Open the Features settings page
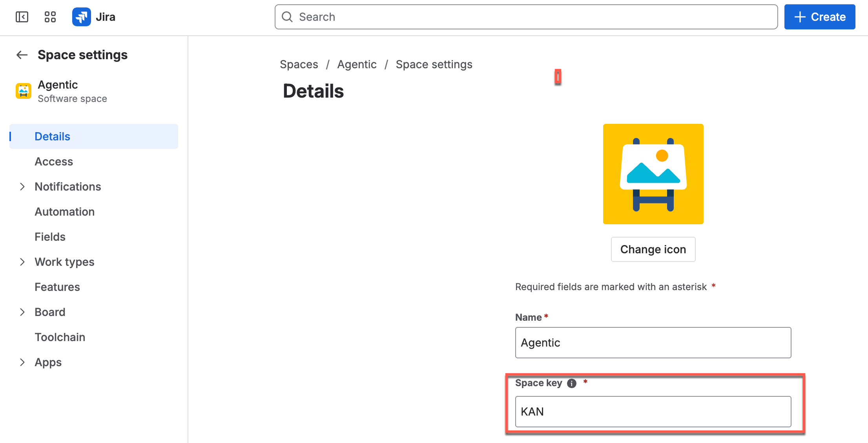868x443 pixels. click(94, 287)
